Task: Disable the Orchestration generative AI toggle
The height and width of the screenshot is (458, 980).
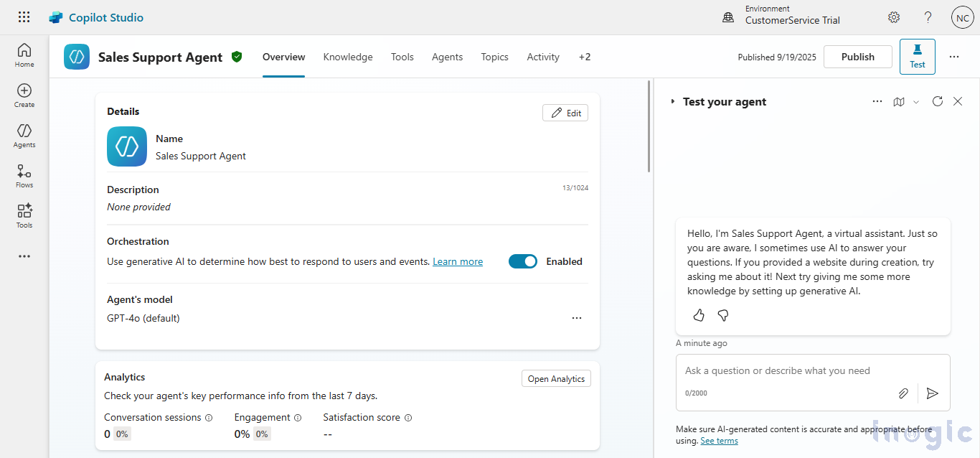Action: click(523, 261)
